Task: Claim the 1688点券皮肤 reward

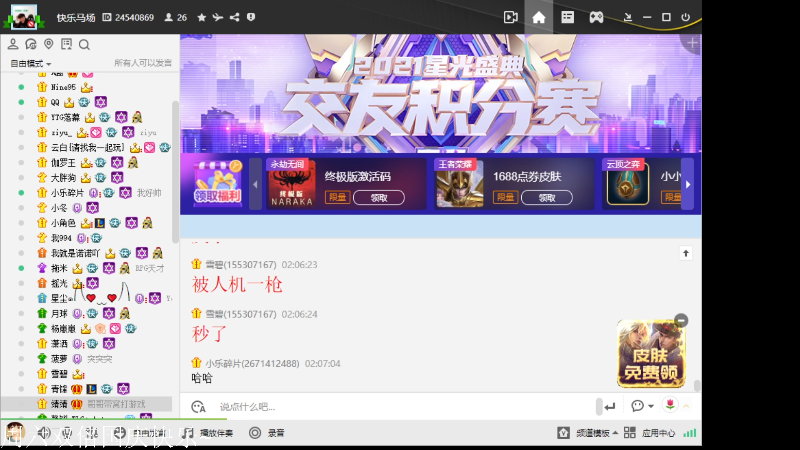Action: click(546, 198)
